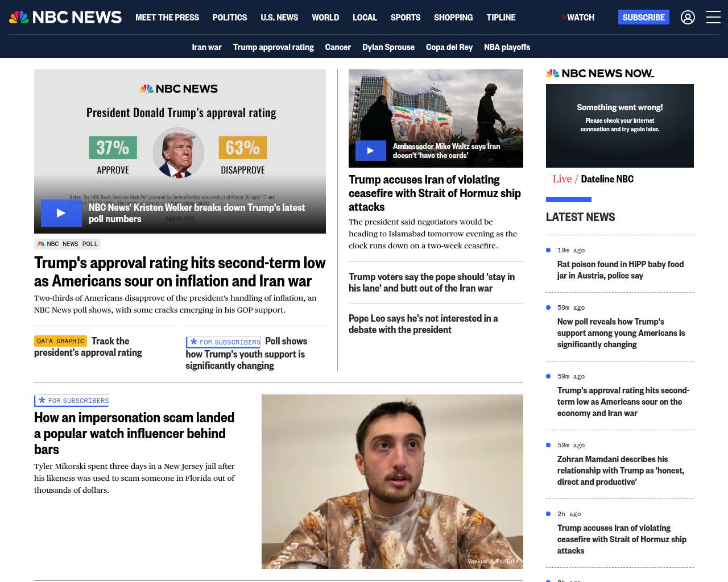Open the user account profile icon
This screenshot has height=582, width=728.
(688, 18)
